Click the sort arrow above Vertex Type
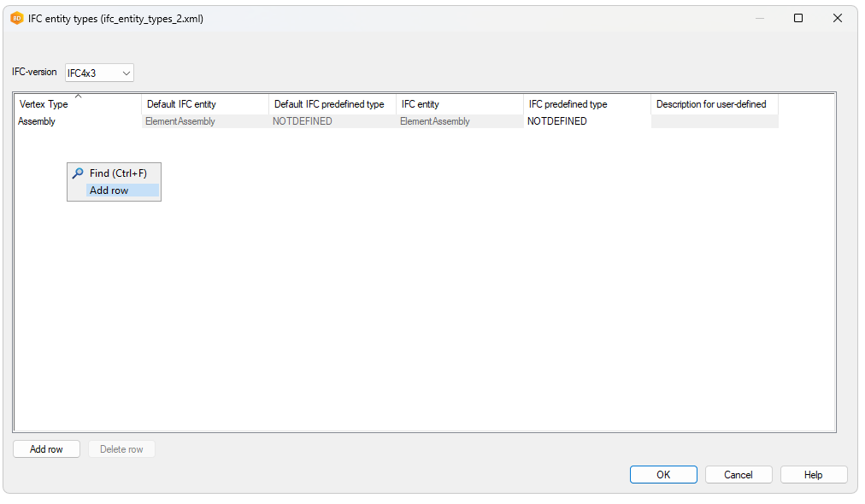Viewport: 865px width, 504px height. click(x=79, y=97)
